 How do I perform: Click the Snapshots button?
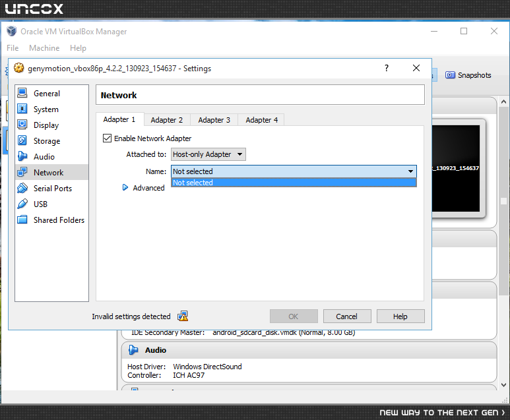(468, 75)
